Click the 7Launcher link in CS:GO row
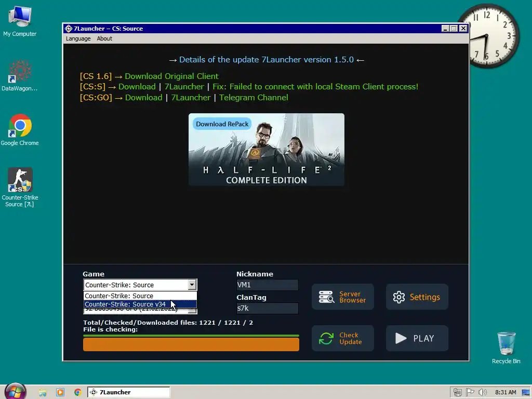 [x=191, y=97]
